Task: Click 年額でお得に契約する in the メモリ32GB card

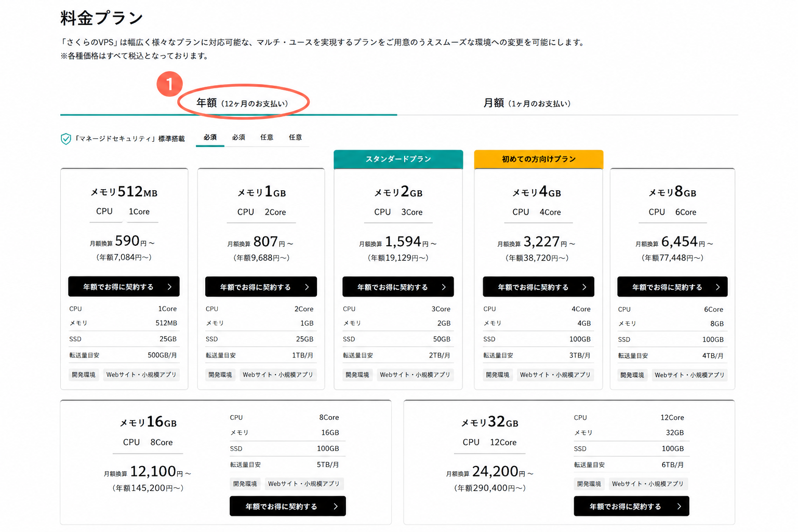Action: tap(631, 506)
